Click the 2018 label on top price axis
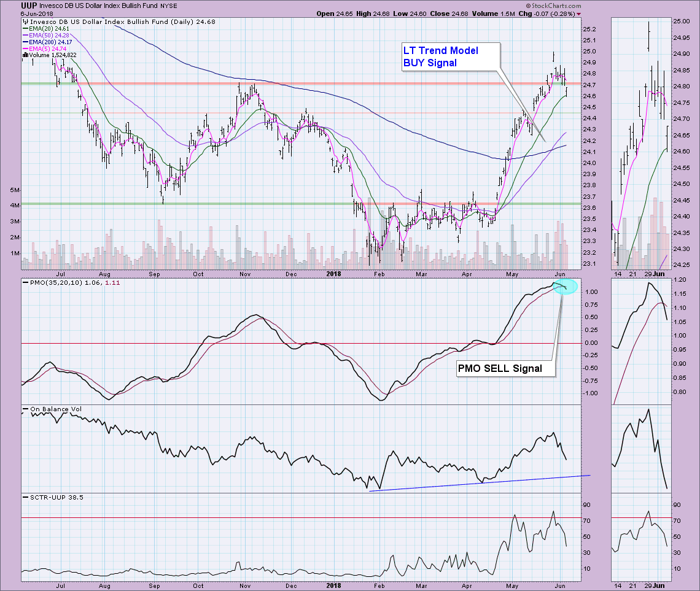Screen dimensions: 700x591 point(333,274)
